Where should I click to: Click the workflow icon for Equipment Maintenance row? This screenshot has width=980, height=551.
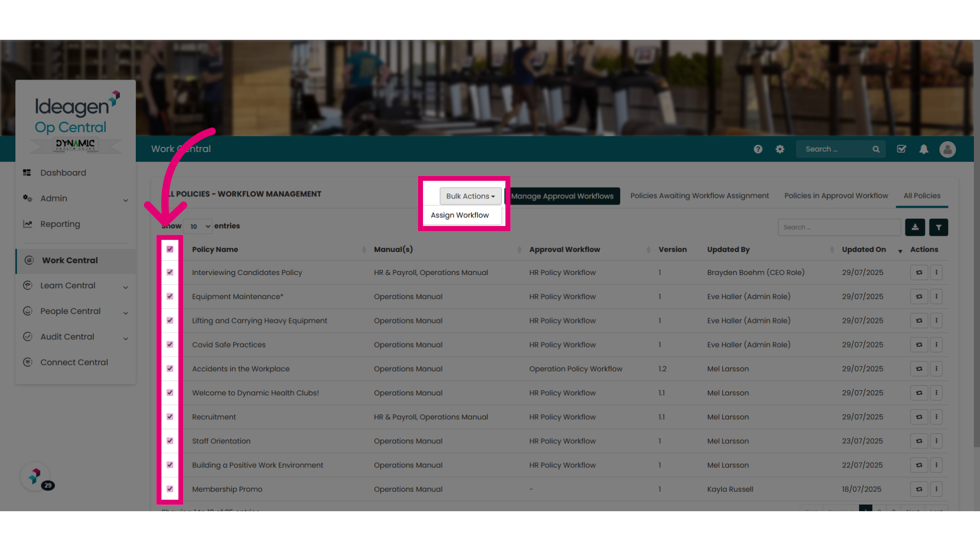pos(919,296)
